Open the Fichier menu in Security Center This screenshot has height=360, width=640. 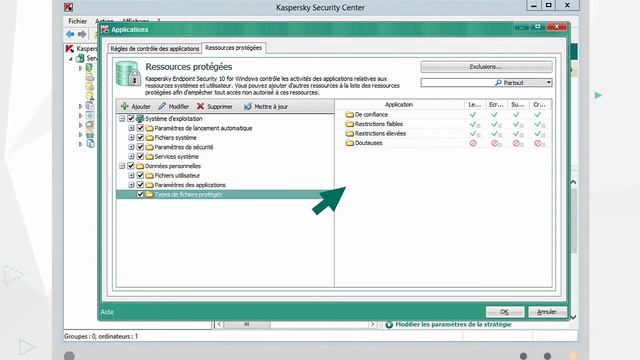78,21
